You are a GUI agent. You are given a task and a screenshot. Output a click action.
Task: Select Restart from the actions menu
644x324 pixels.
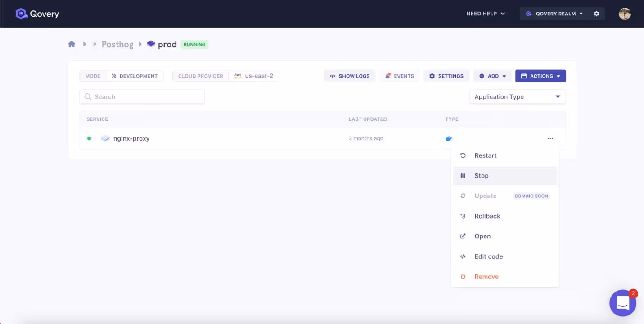[486, 155]
